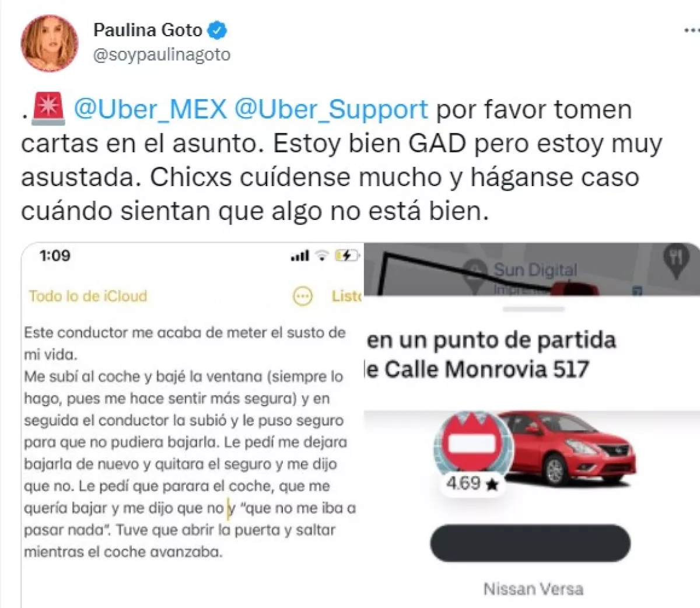The height and width of the screenshot is (608, 700).
Task: Open the tweet's three-dot more menu
Action: click(692, 30)
